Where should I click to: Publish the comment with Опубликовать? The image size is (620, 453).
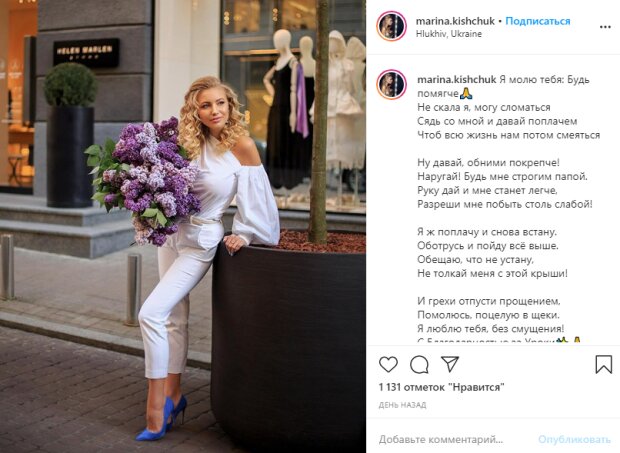574,439
